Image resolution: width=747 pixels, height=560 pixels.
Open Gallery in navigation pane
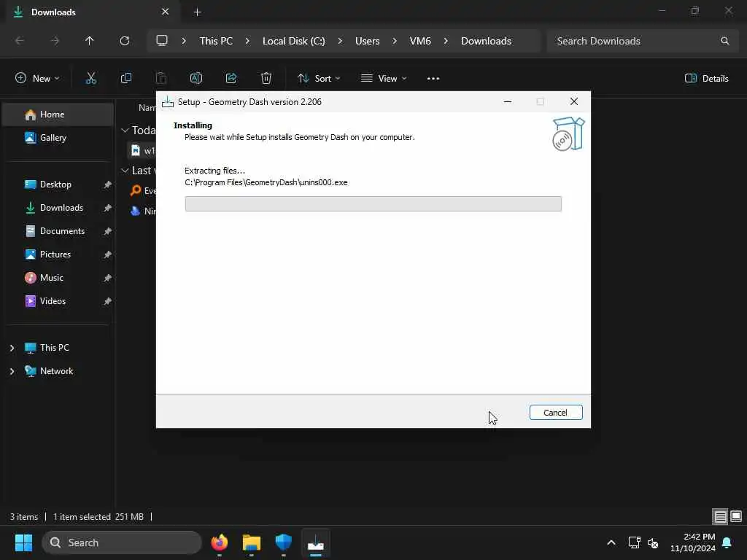point(58,138)
